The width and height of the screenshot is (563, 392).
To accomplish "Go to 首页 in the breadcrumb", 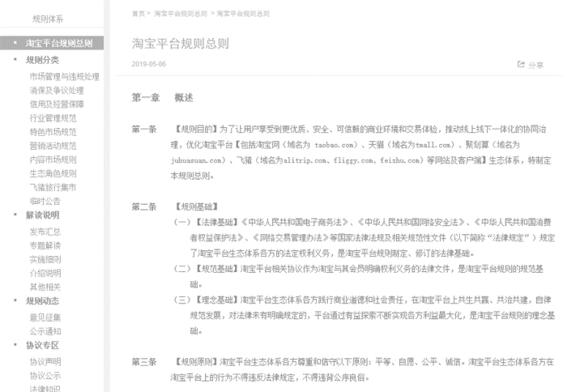I will [139, 14].
